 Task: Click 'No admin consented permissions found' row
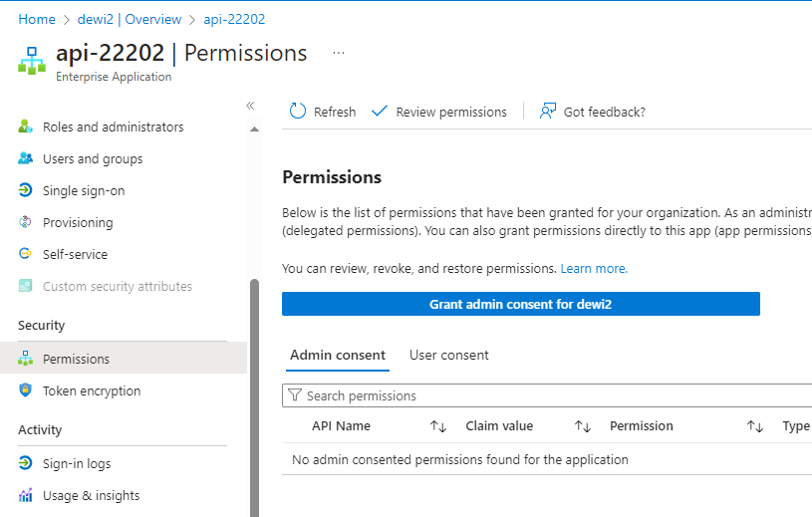click(x=547, y=459)
